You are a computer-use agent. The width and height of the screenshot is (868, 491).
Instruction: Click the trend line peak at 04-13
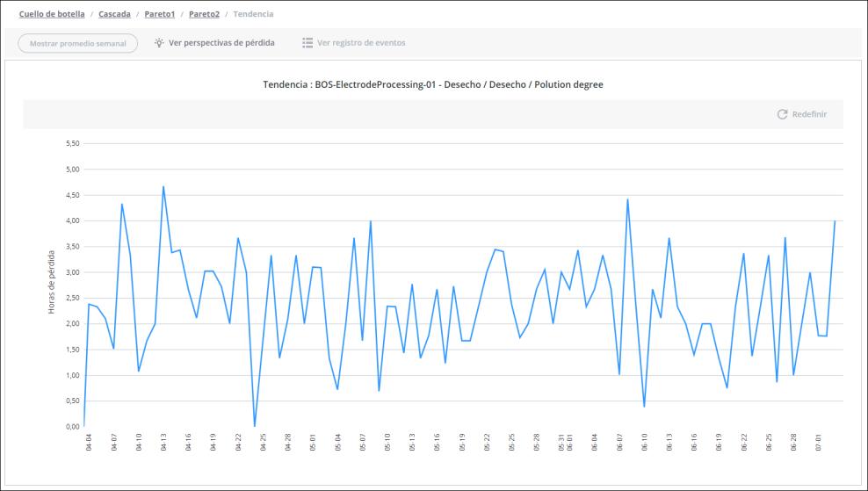[163, 186]
